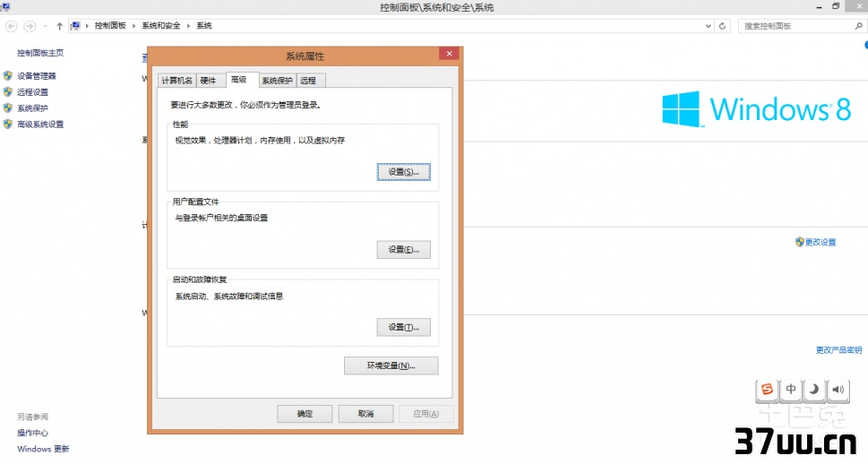The height and width of the screenshot is (464, 868).
Task: Open user profiles 设置(E) button
Action: pyautogui.click(x=404, y=250)
